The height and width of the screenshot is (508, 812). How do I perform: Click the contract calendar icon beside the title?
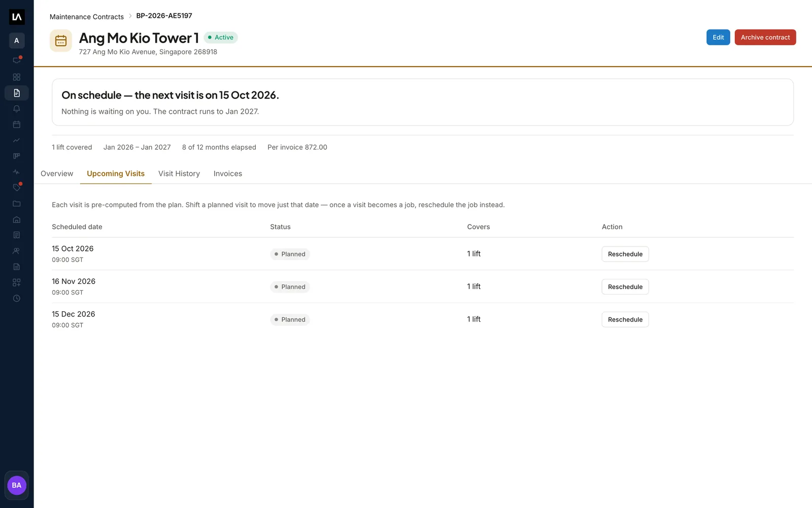point(61,41)
